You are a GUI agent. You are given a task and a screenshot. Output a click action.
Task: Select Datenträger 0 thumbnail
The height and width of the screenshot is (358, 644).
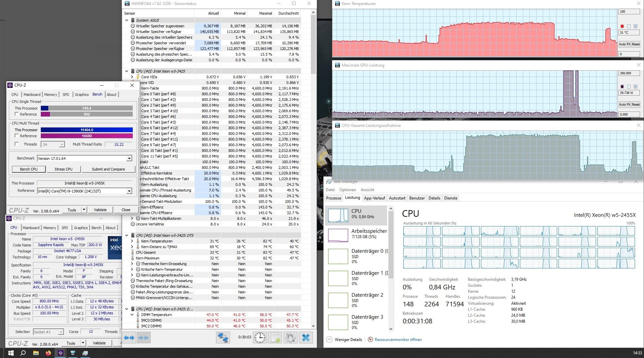[x=338, y=256]
